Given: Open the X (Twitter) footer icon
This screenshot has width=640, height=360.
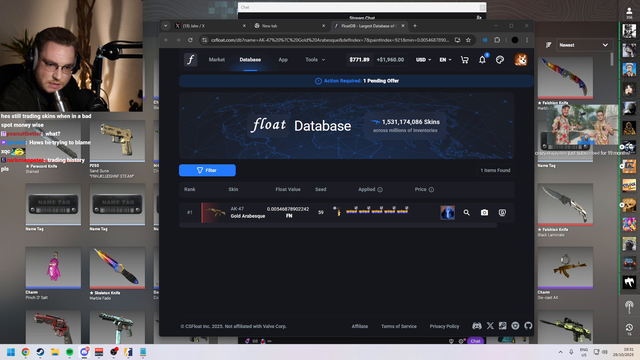Looking at the screenshot, I should [490, 326].
